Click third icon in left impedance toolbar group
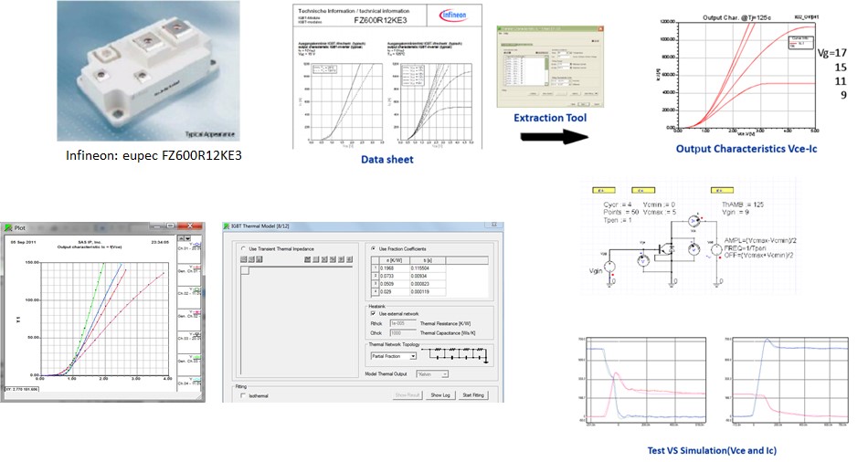The height and width of the screenshot is (462, 868). (x=259, y=259)
